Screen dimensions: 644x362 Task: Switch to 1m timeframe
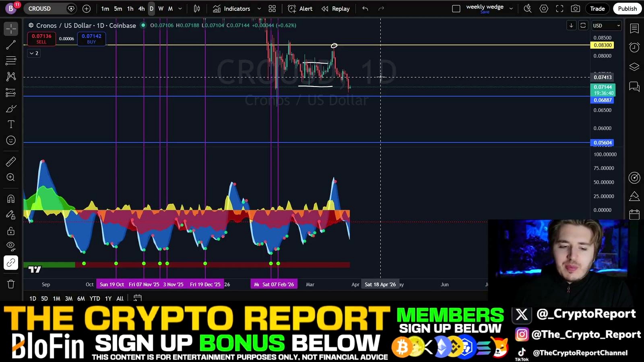click(105, 8)
